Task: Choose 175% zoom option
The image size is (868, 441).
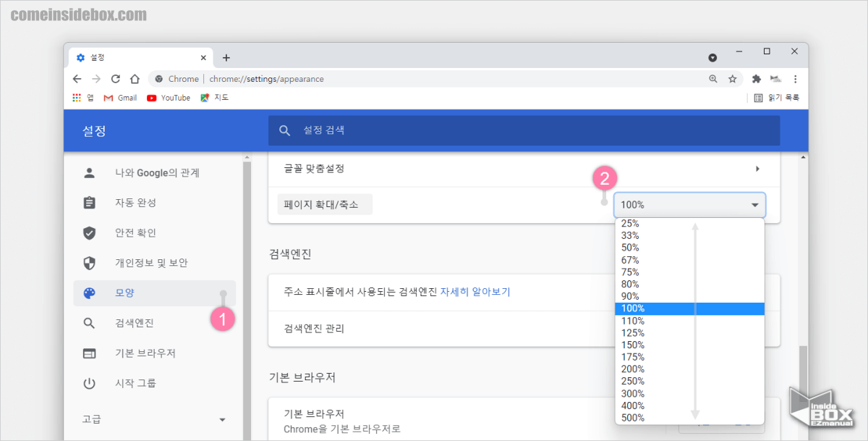Action: 689,357
